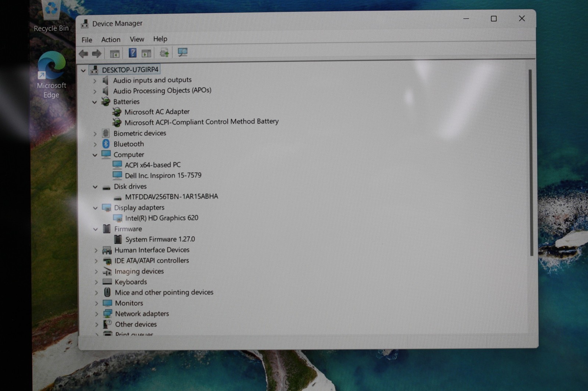Select Microsoft ACPI-Compliant Control Method Battery
The width and height of the screenshot is (588, 391).
coord(202,122)
